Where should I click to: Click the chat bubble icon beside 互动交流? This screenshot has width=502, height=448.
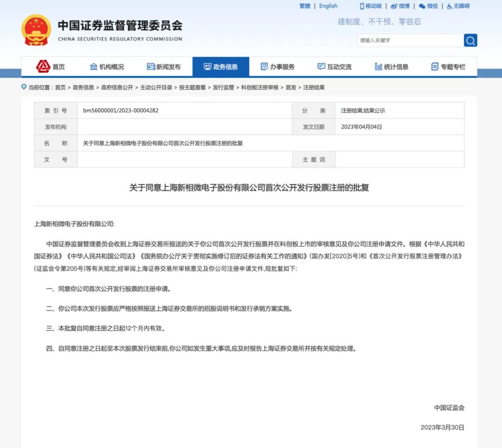coord(321,66)
